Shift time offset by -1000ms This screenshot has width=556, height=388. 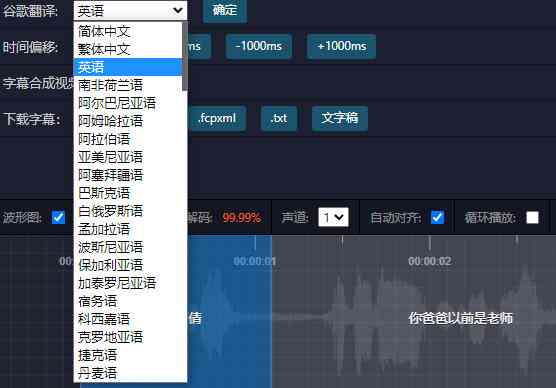pyautogui.click(x=259, y=46)
